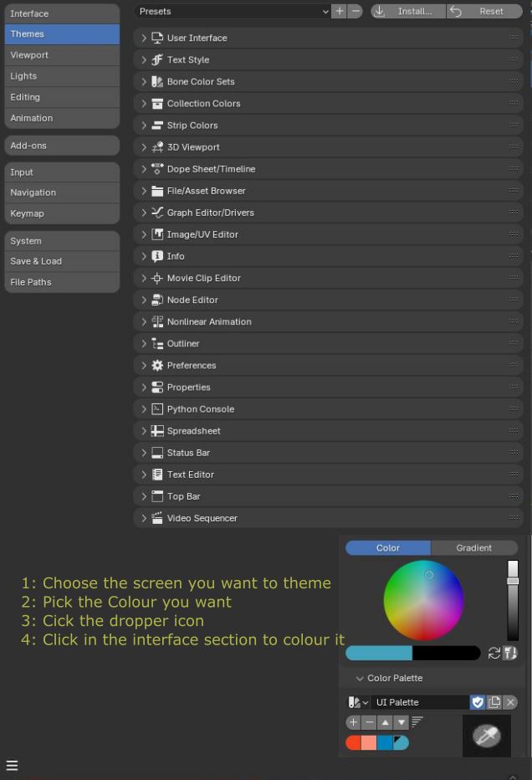
Task: Click the Reset theme button
Action: [x=485, y=11]
